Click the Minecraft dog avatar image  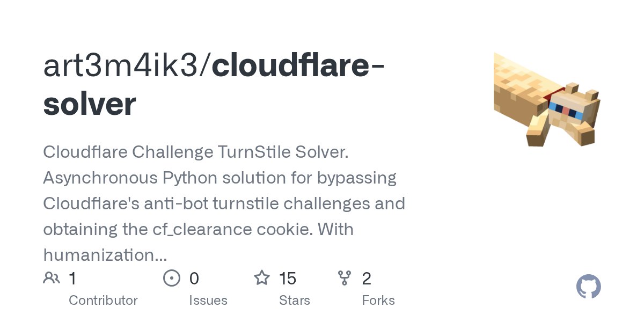coord(546,100)
